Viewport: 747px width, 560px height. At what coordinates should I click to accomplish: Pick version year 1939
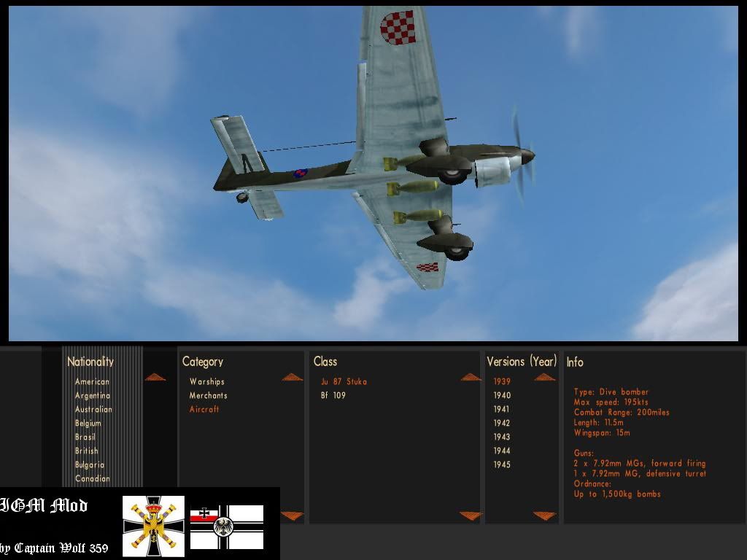pos(502,381)
